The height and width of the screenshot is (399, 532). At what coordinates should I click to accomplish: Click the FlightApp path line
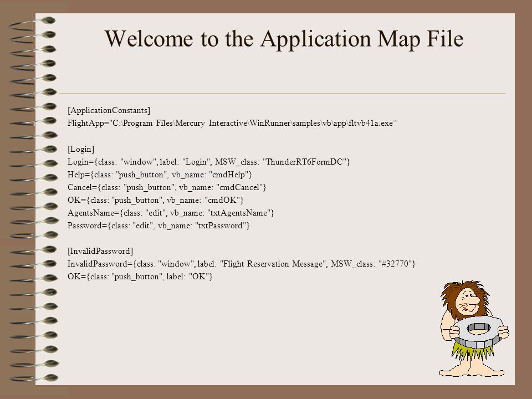click(x=232, y=123)
